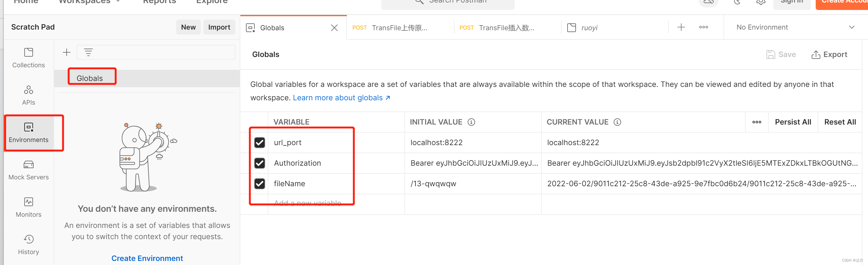Click the Create Environment link

(x=147, y=258)
